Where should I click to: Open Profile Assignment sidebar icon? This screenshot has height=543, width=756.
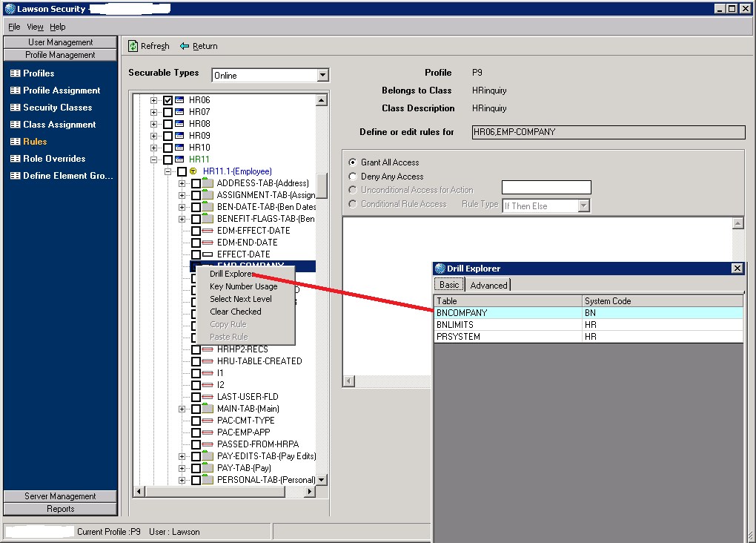point(16,90)
